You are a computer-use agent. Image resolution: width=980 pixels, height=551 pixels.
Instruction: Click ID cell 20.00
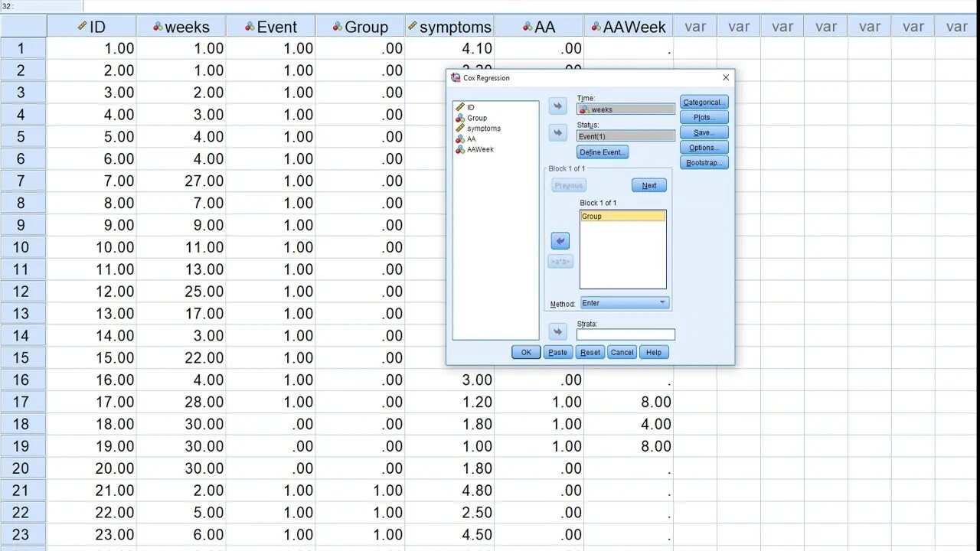point(92,468)
